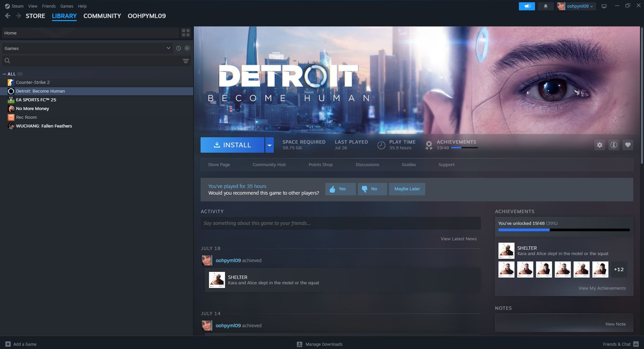Open the OOHPYML09 profile tab

[146, 16]
